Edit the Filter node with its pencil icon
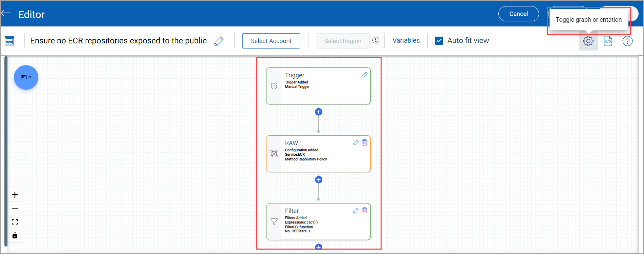 [x=356, y=211]
